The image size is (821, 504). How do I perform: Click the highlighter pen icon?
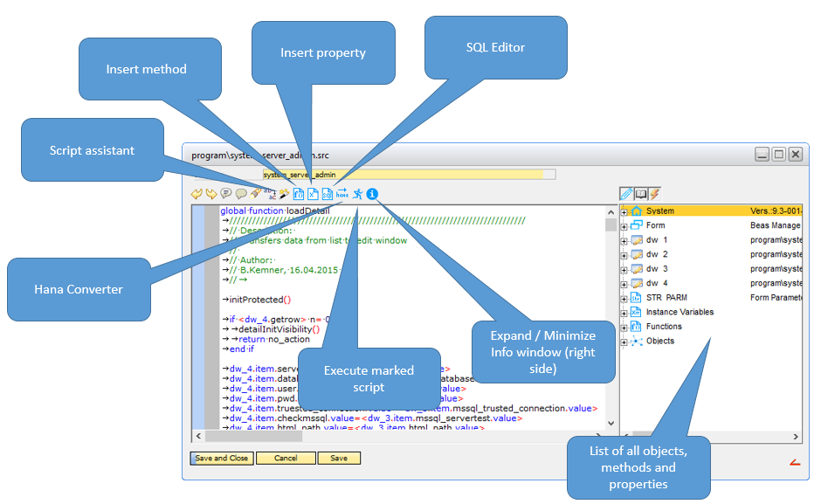256,194
